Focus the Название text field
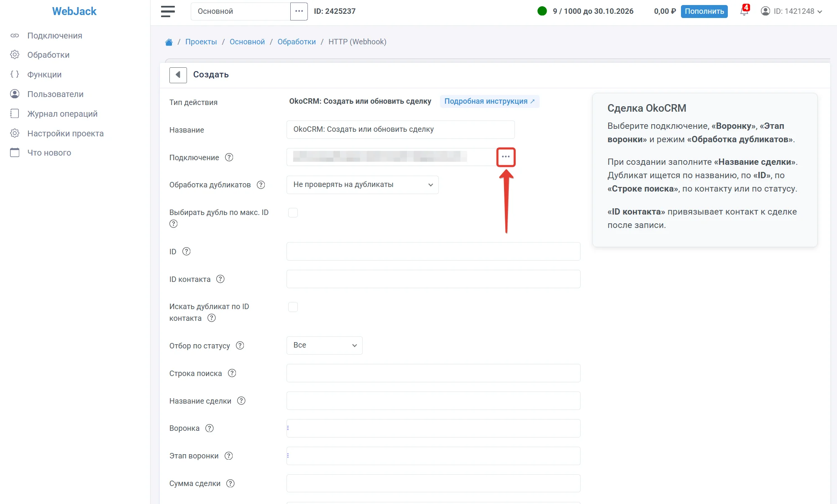 pos(400,130)
